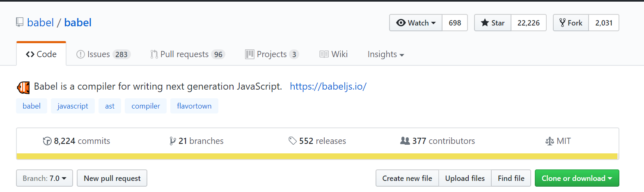Click the Issues count badge 283

coord(121,54)
